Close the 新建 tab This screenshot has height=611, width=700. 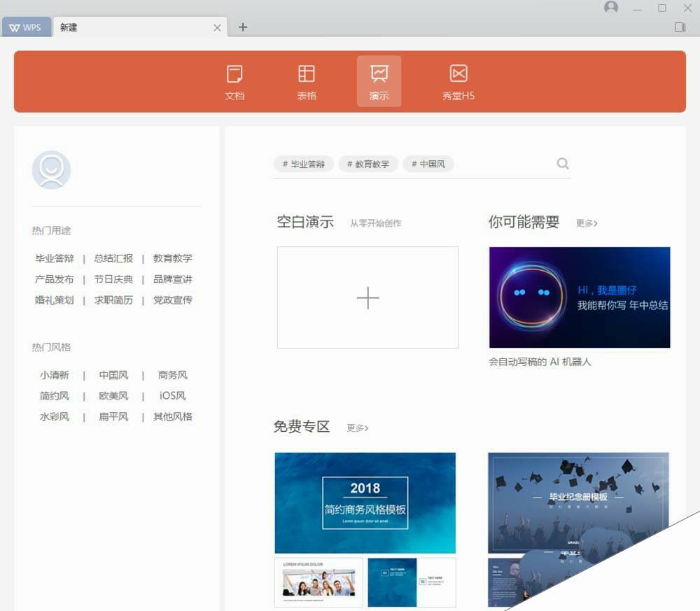click(217, 28)
